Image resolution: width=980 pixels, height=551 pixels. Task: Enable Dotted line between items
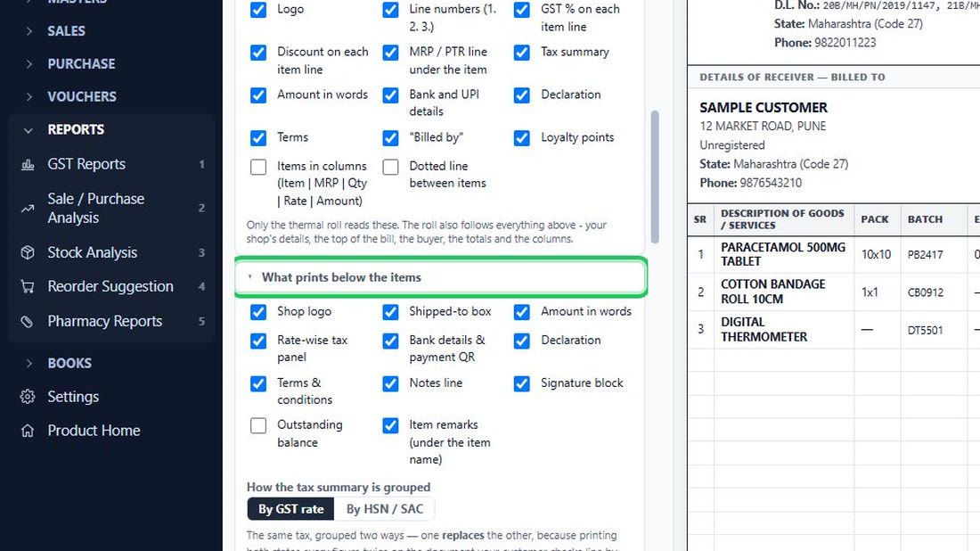click(390, 167)
